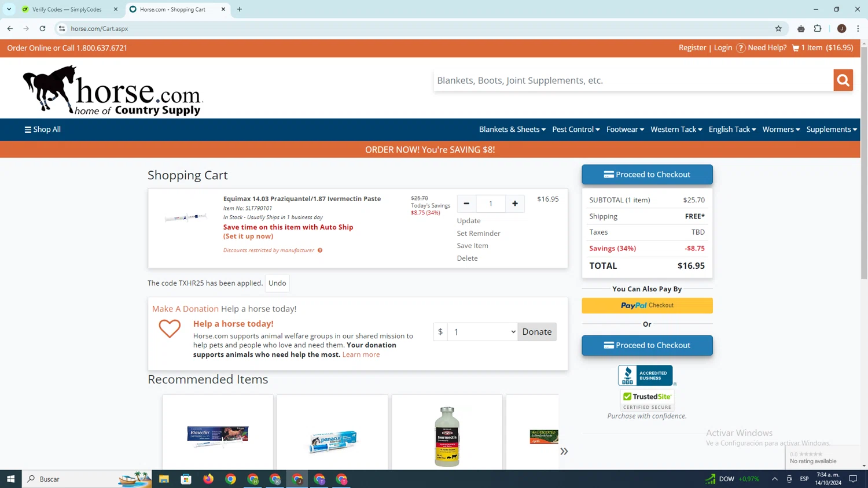This screenshot has height=488, width=868.
Task: Switch to Verify Codes SimplyCodes tab
Action: coord(67,9)
